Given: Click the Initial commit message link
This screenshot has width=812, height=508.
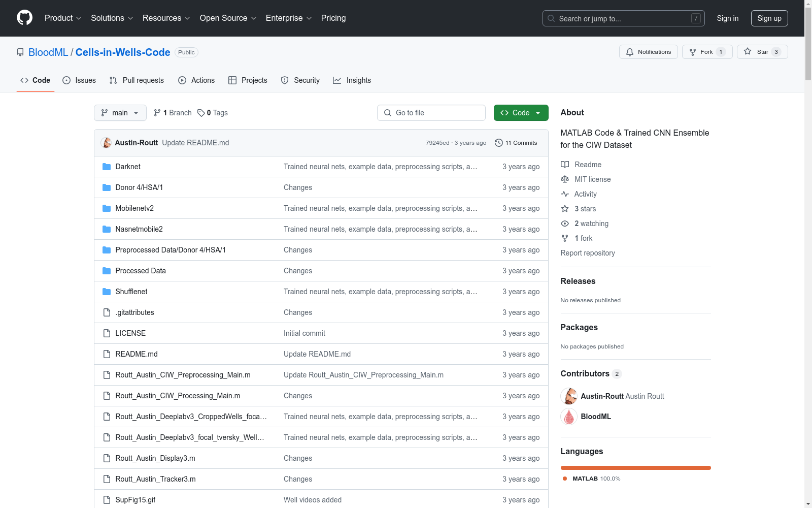Looking at the screenshot, I should click(304, 333).
